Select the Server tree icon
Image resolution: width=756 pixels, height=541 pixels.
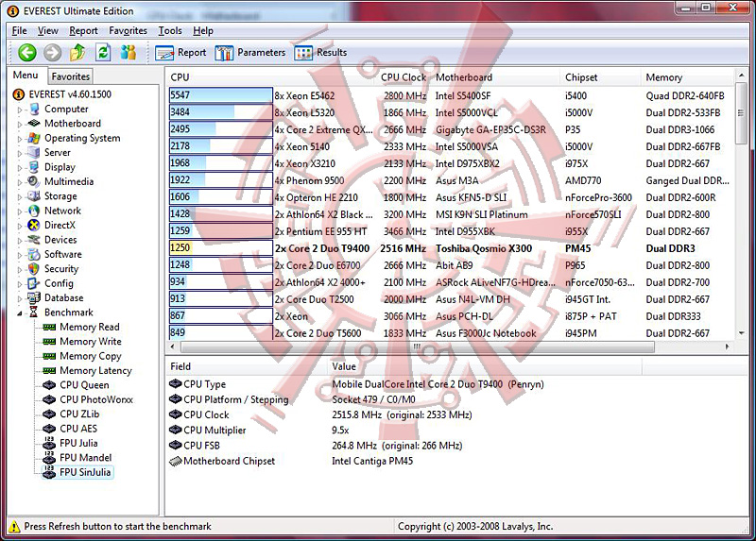tap(34, 153)
